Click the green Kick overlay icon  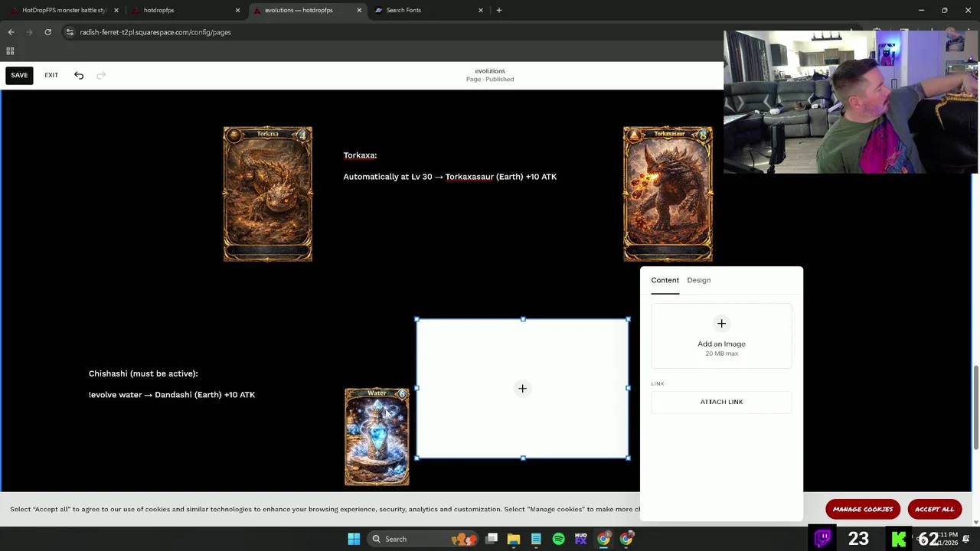pos(898,539)
